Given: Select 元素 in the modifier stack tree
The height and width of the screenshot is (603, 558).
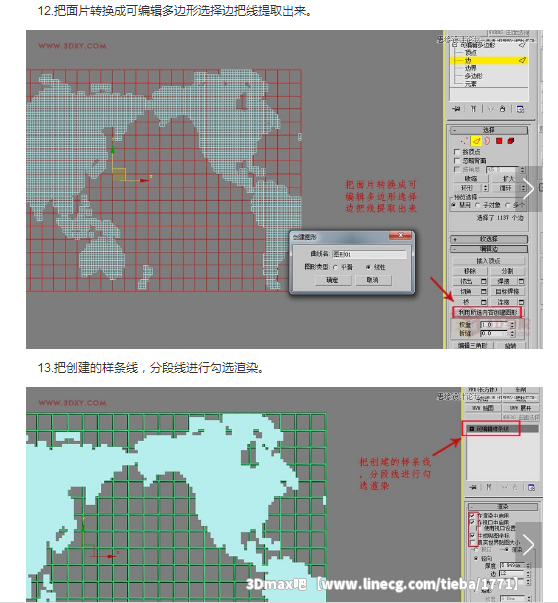Looking at the screenshot, I should click(471, 83).
